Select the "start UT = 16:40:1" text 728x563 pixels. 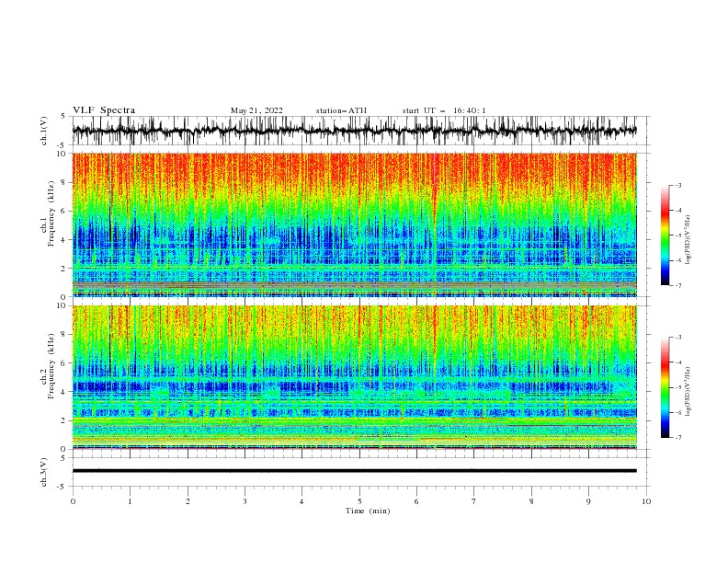444,110
